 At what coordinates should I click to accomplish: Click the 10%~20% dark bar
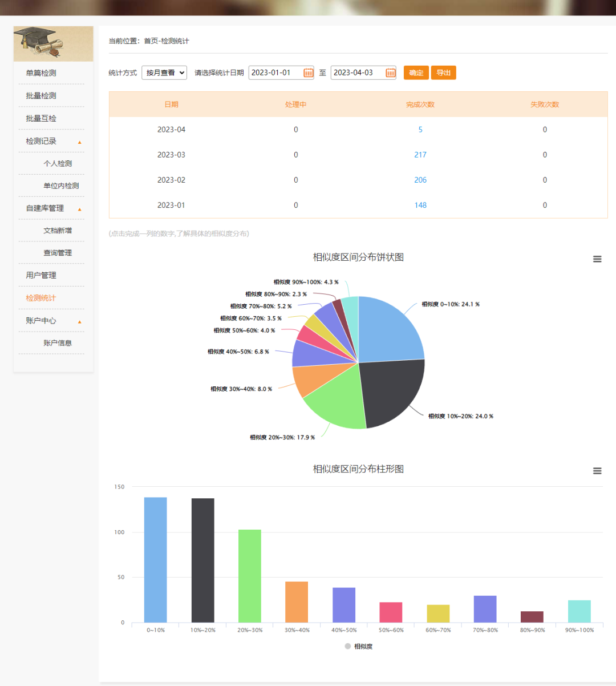point(202,560)
